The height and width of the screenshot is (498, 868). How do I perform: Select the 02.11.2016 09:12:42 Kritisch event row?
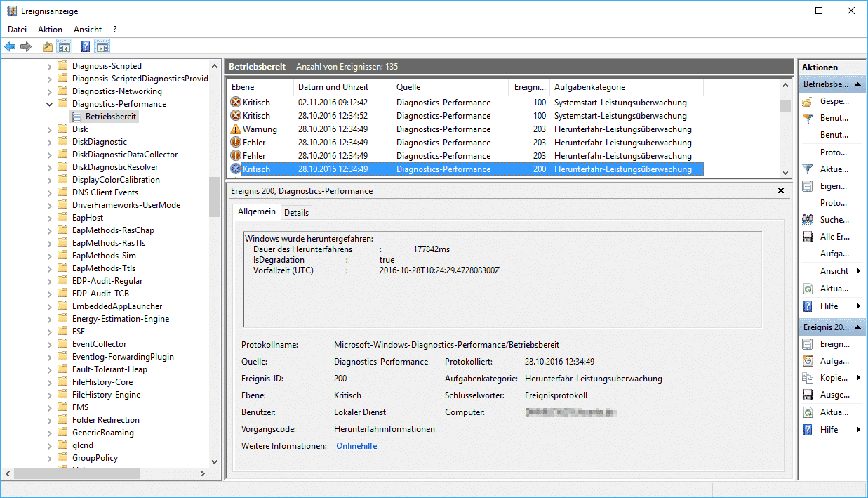466,103
